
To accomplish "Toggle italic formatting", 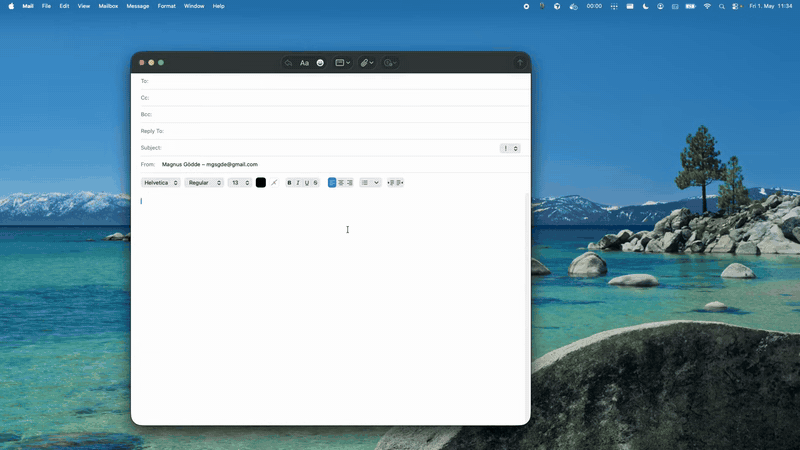I will (x=298, y=183).
